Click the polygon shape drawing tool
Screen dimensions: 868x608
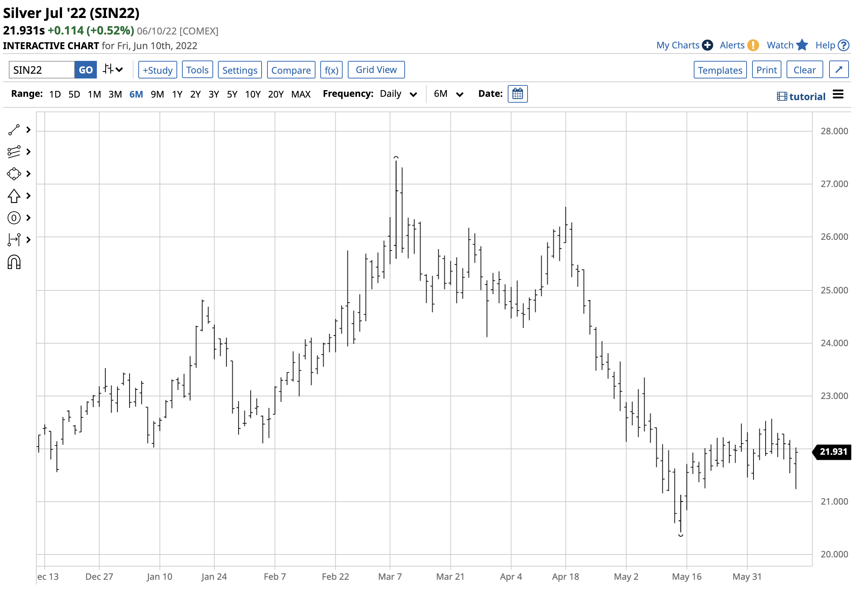(x=14, y=174)
